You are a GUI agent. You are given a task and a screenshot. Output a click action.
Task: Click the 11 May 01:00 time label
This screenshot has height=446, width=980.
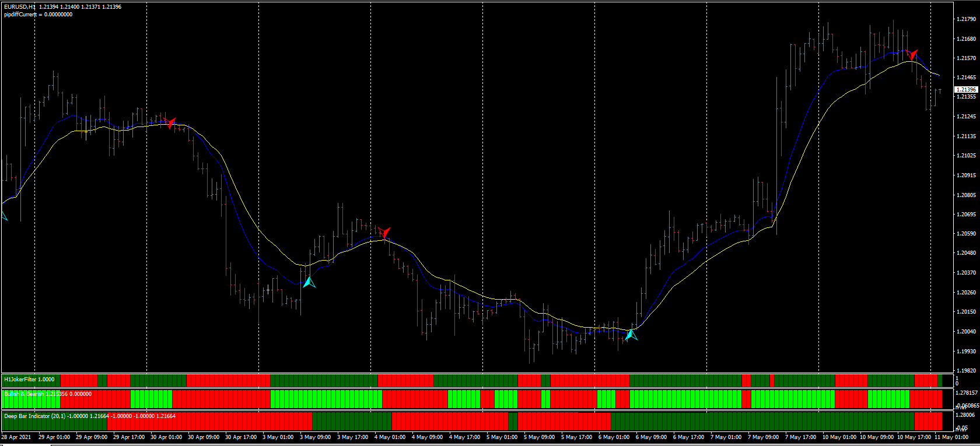pyautogui.click(x=951, y=437)
